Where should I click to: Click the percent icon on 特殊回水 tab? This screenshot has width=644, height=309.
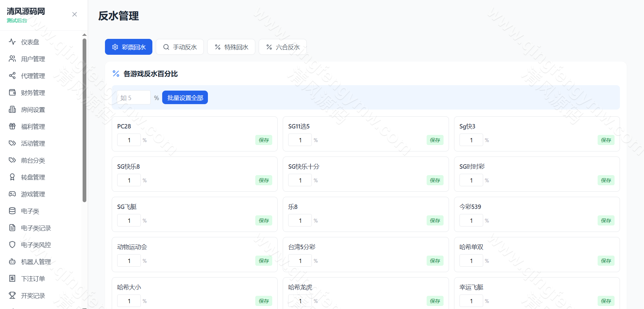[218, 47]
